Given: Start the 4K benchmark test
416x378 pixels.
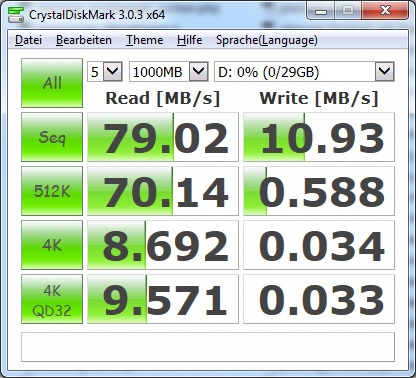Looking at the screenshot, I should pyautogui.click(x=52, y=245).
